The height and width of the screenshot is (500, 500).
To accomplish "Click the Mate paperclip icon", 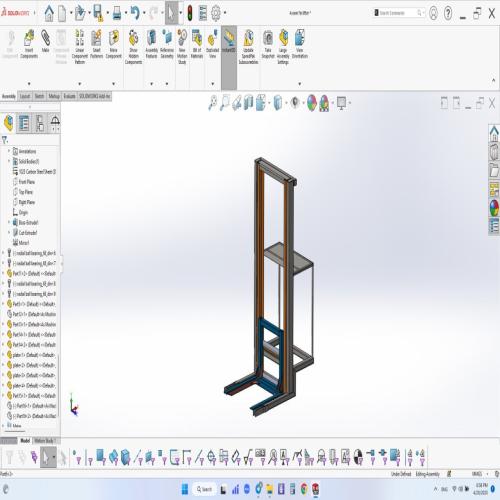I will coord(46,41).
